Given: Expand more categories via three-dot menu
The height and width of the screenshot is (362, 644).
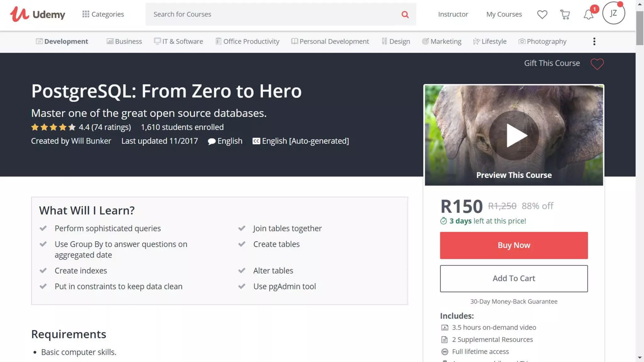Looking at the screenshot, I should (594, 41).
